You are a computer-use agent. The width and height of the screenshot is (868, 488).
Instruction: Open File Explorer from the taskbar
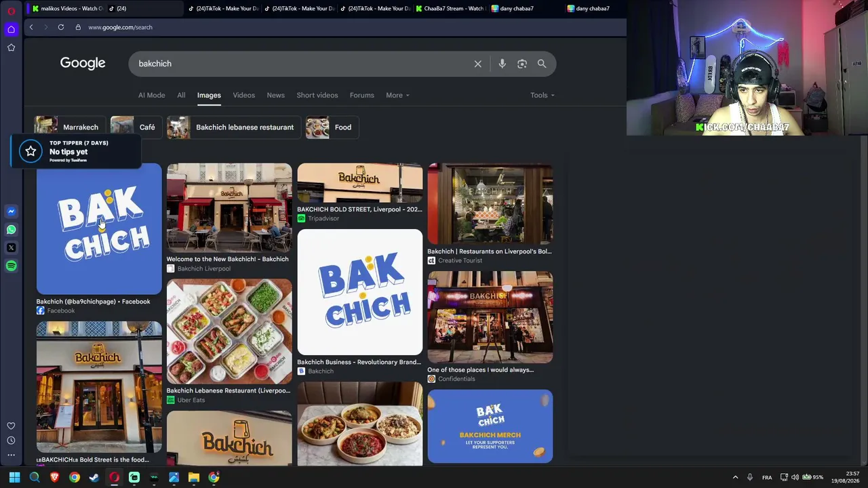pos(194,477)
